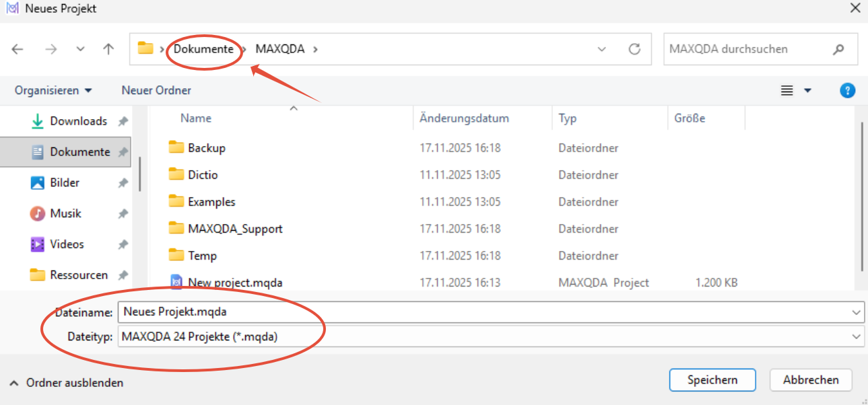Open Dokumente in the sidebar

click(66, 152)
